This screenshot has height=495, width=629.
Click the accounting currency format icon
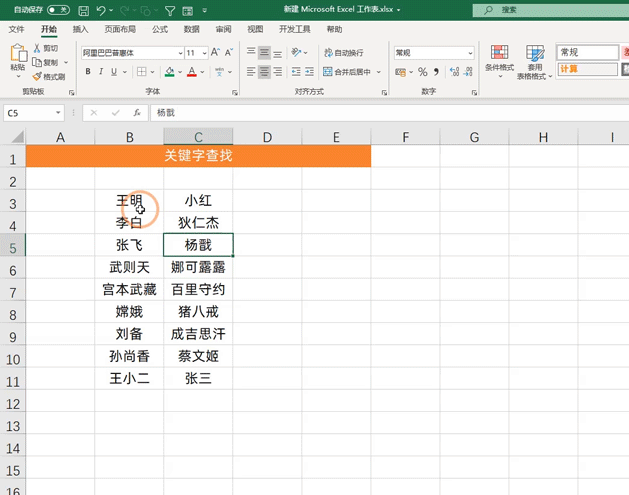(400, 72)
